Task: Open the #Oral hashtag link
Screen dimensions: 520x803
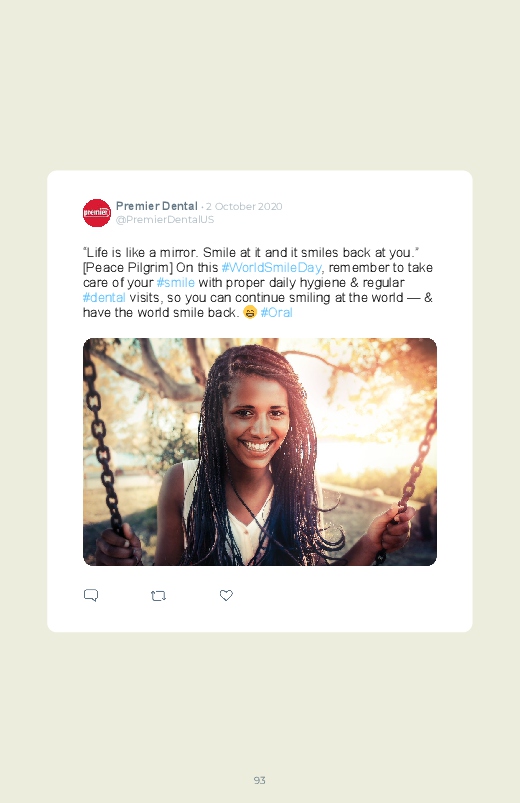Action: 277,312
